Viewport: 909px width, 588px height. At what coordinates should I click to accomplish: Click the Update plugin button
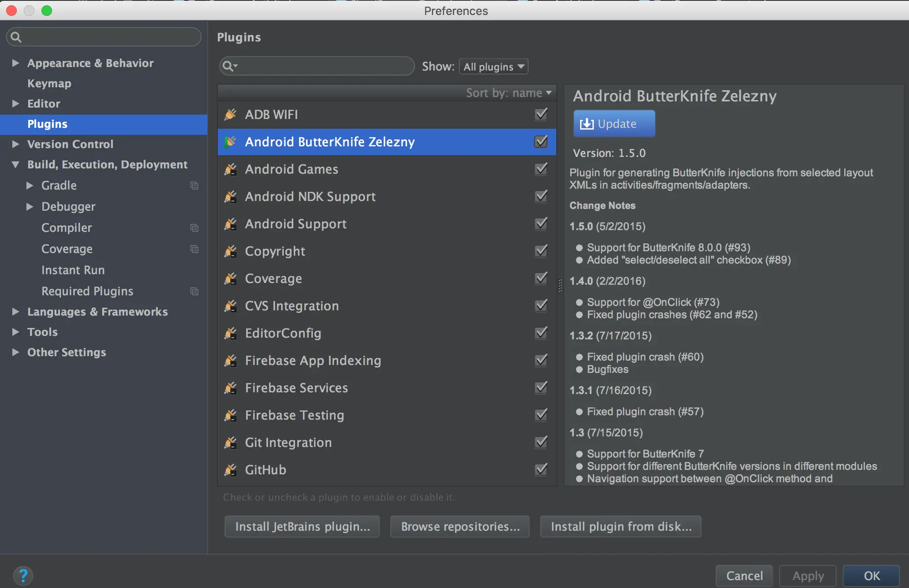[614, 124]
